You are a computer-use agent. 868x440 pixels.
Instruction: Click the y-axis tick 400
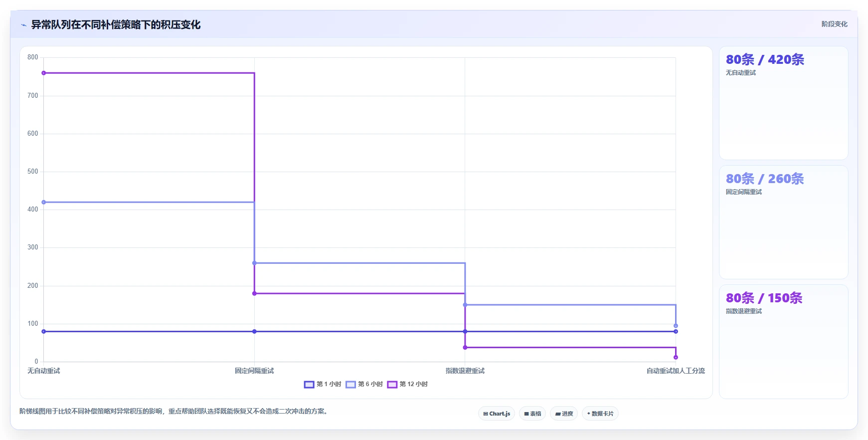pyautogui.click(x=33, y=209)
